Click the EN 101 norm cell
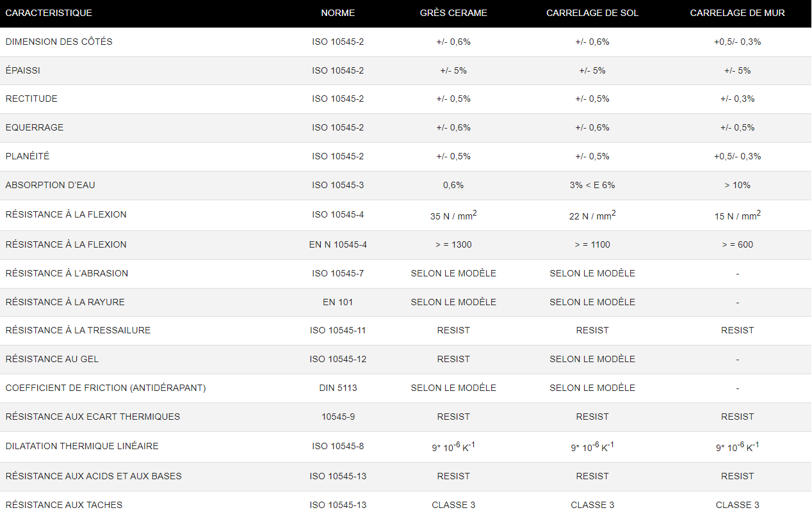 [338, 302]
